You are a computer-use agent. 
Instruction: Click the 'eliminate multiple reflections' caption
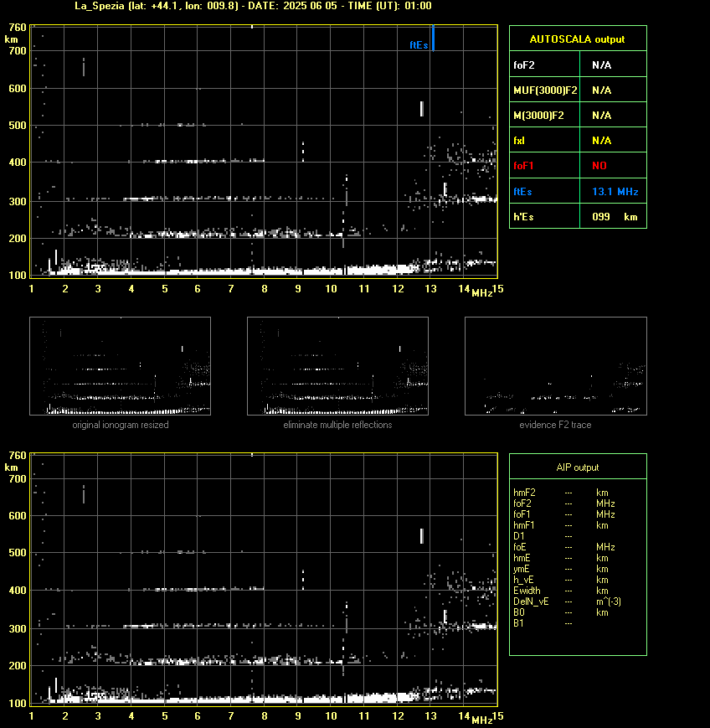[337, 425]
